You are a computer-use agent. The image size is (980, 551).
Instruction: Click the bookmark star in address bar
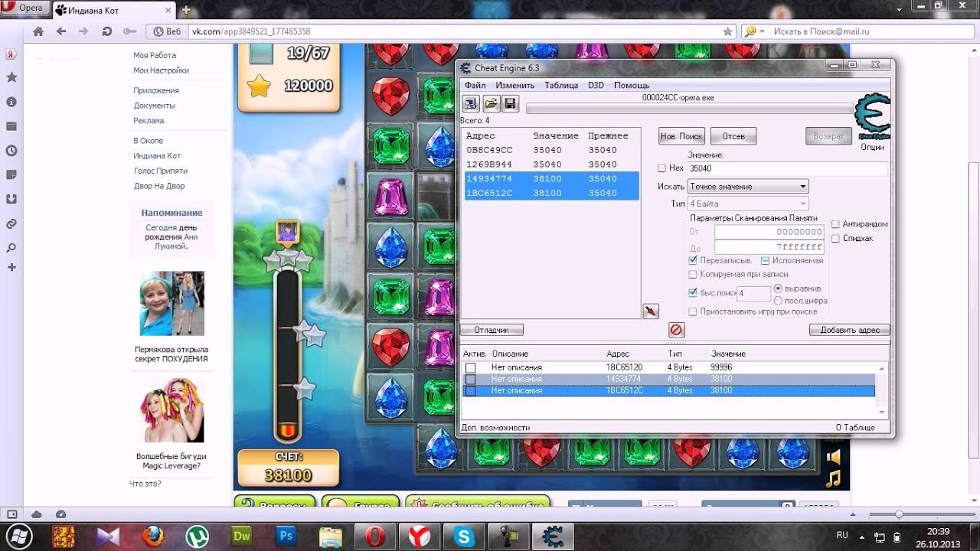point(728,31)
